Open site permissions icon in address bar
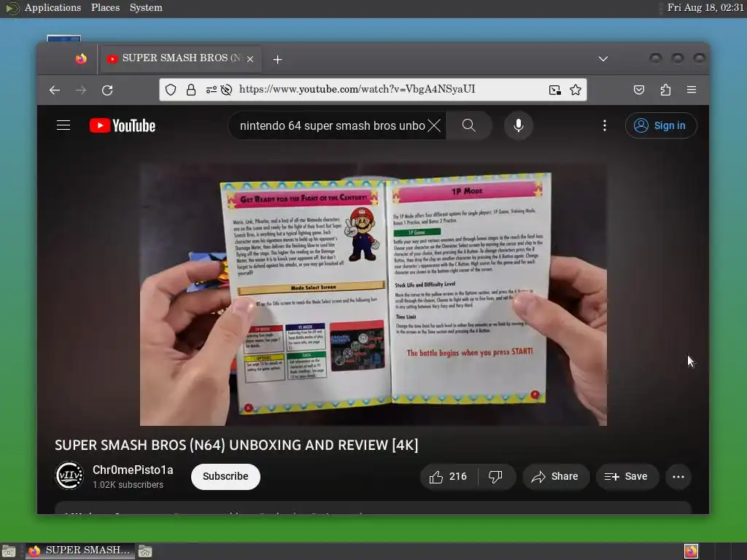The image size is (747, 560). (x=211, y=90)
